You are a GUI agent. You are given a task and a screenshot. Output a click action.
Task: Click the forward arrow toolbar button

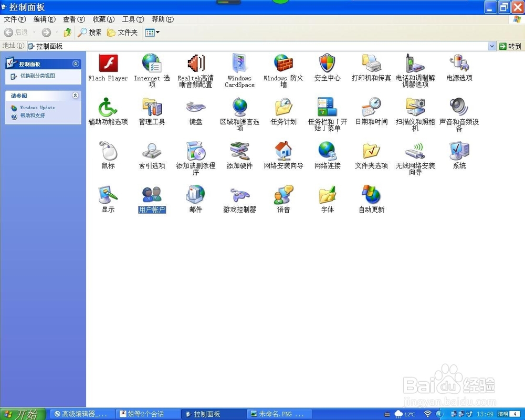pyautogui.click(x=46, y=33)
